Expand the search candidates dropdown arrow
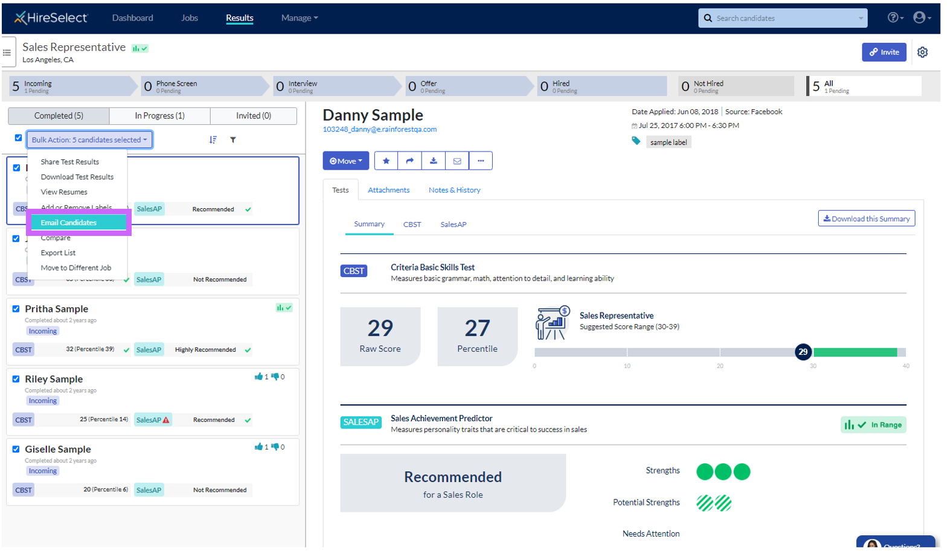Image resolution: width=948 pixels, height=560 pixels. [x=860, y=18]
